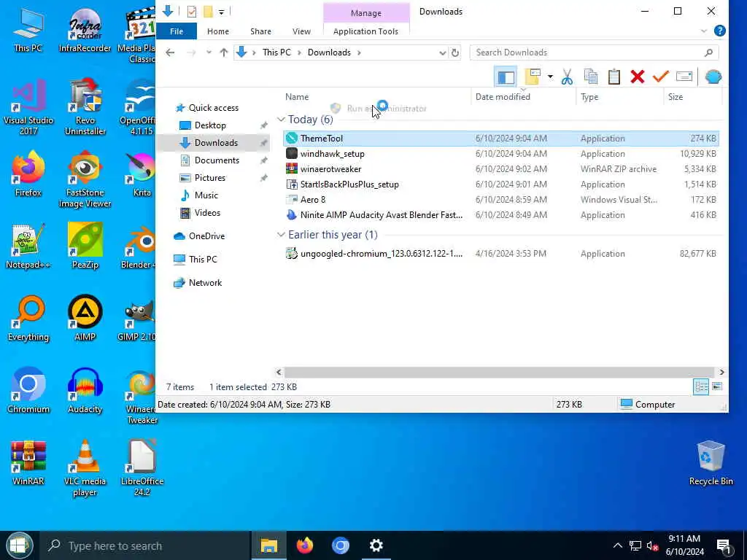This screenshot has height=560, width=747.
Task: Sort files by the Date modified column
Action: pos(503,97)
